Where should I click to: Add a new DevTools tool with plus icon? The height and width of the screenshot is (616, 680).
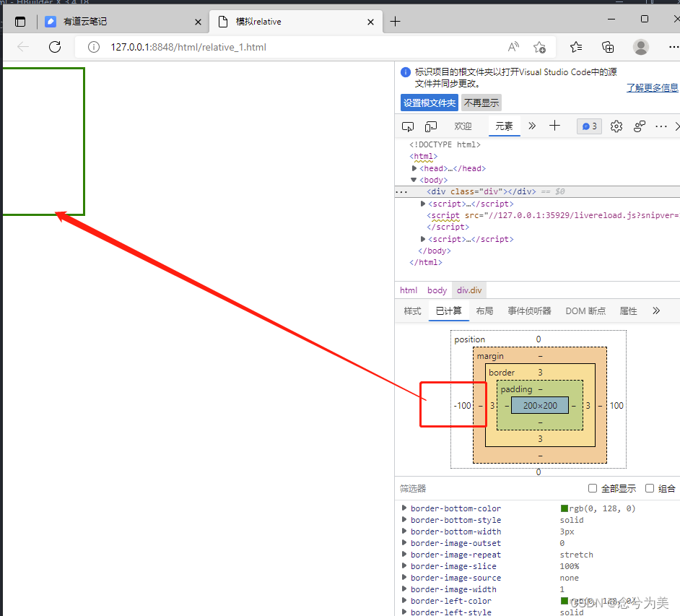554,126
